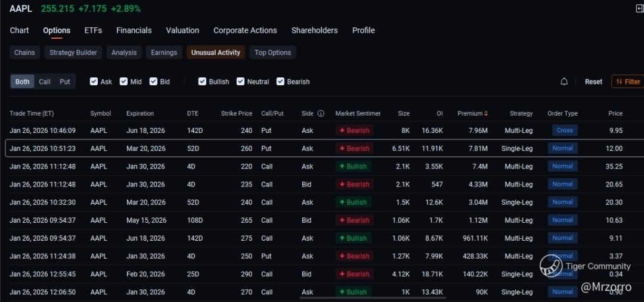644x302 pixels.
Task: Click the Tiger Community logo icon
Action: pyautogui.click(x=550, y=266)
